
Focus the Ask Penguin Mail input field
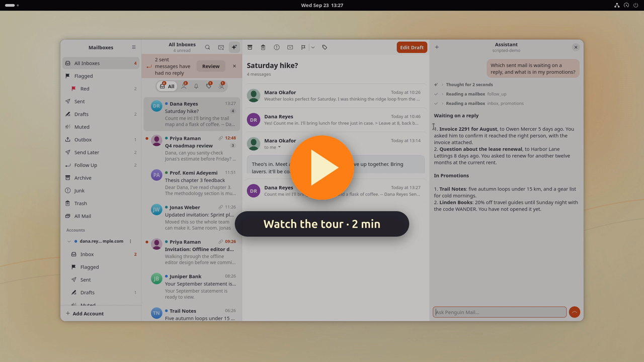pyautogui.click(x=500, y=312)
